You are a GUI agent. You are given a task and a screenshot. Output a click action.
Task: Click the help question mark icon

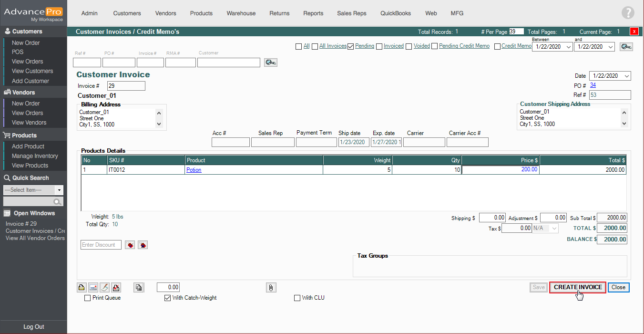(628, 13)
